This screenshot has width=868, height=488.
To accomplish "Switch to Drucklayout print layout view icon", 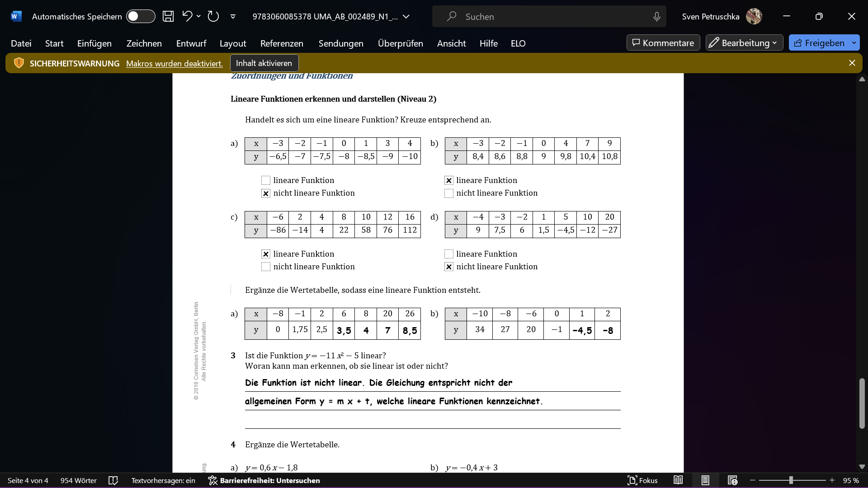I will click(x=705, y=480).
